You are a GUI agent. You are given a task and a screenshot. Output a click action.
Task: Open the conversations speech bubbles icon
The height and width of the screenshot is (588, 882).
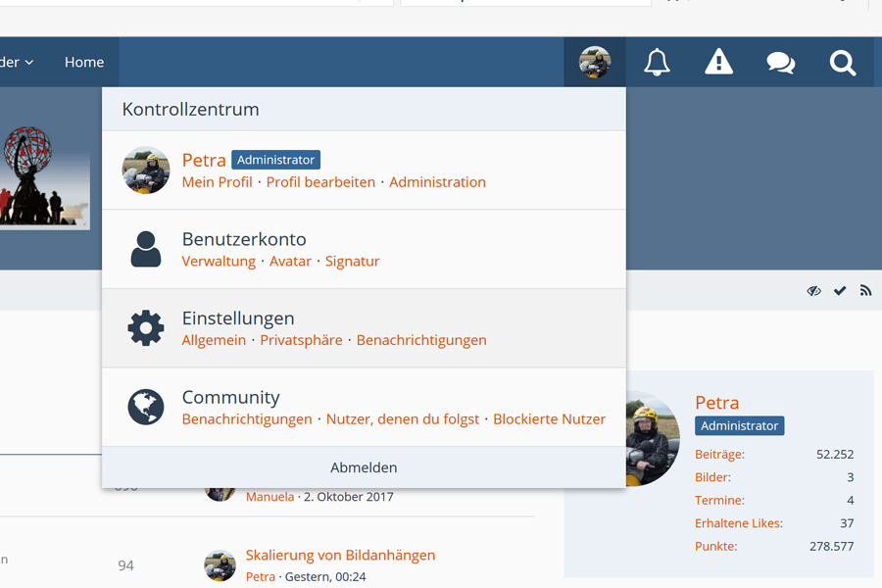[780, 63]
